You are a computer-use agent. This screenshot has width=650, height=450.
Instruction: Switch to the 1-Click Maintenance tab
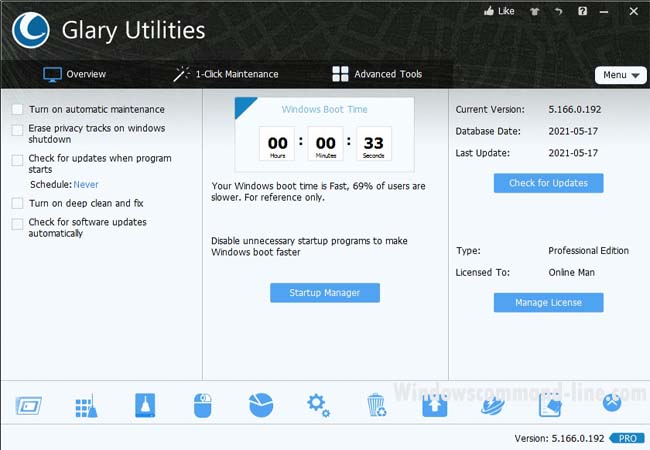click(x=226, y=74)
